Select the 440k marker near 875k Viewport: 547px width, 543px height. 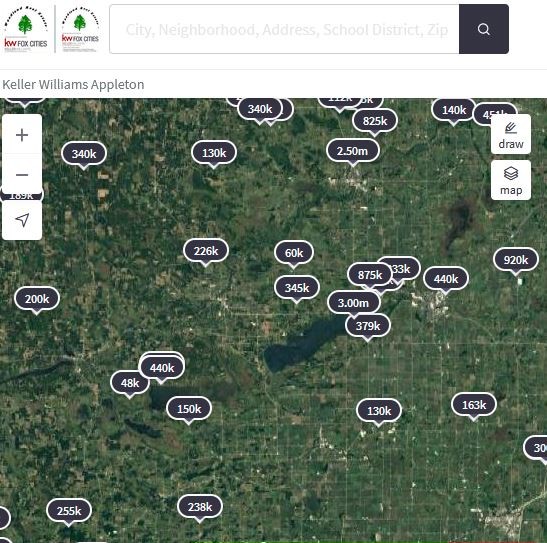pos(446,279)
